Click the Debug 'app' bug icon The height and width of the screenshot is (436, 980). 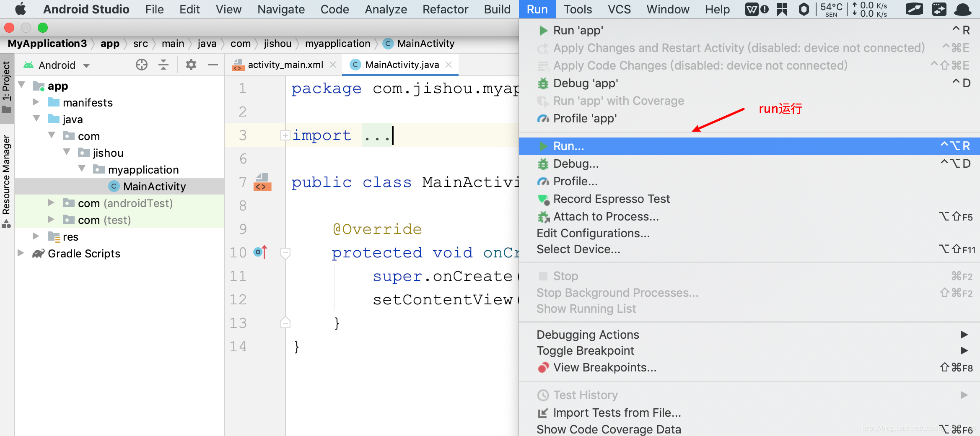pos(543,83)
